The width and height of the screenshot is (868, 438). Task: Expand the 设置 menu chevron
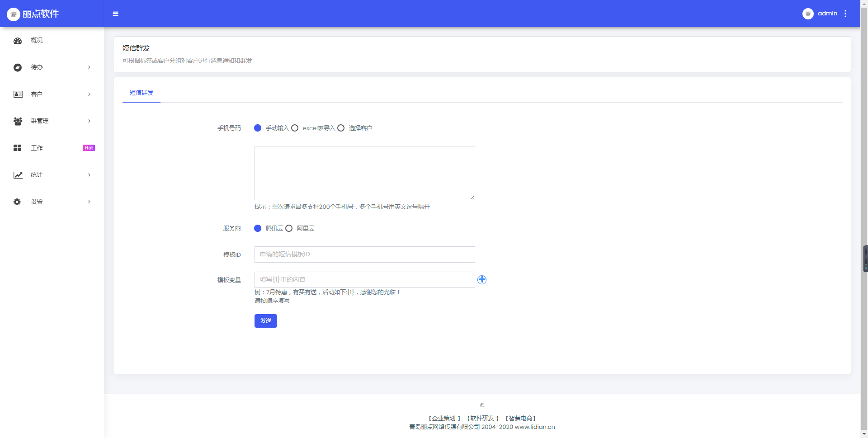(89, 202)
